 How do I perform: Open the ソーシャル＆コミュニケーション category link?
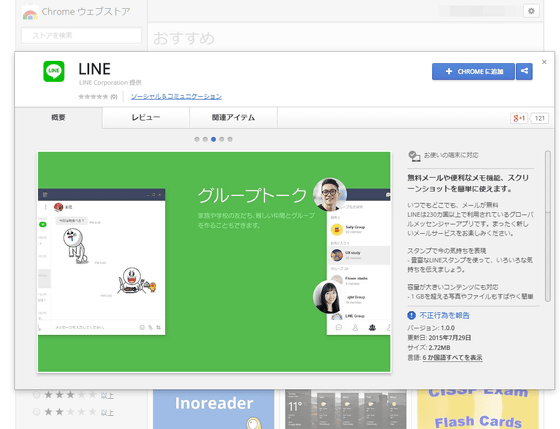pyautogui.click(x=176, y=96)
